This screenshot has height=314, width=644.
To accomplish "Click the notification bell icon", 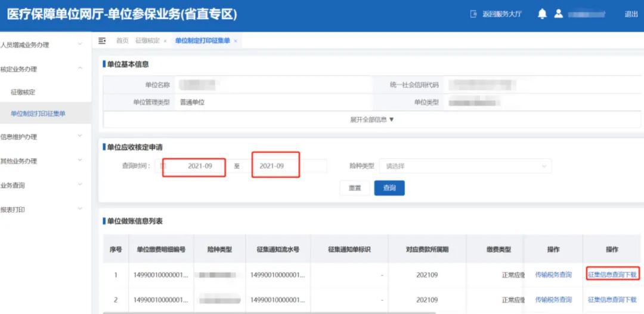I will pyautogui.click(x=542, y=14).
